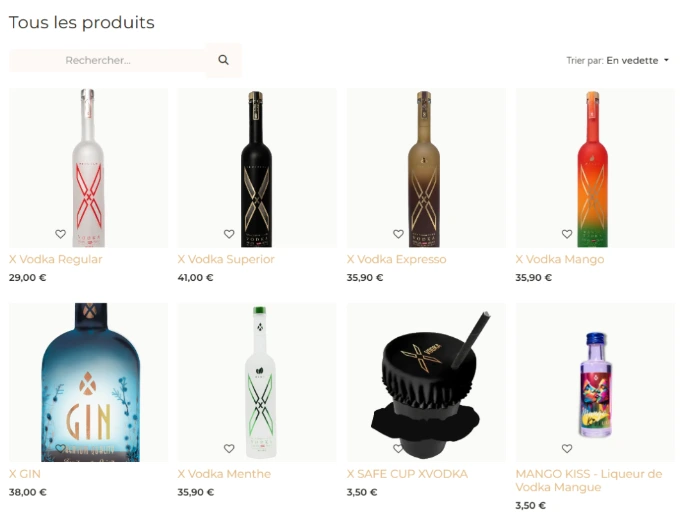Open the X Vodka Expresso title link
The height and width of the screenshot is (524, 690).
click(396, 259)
